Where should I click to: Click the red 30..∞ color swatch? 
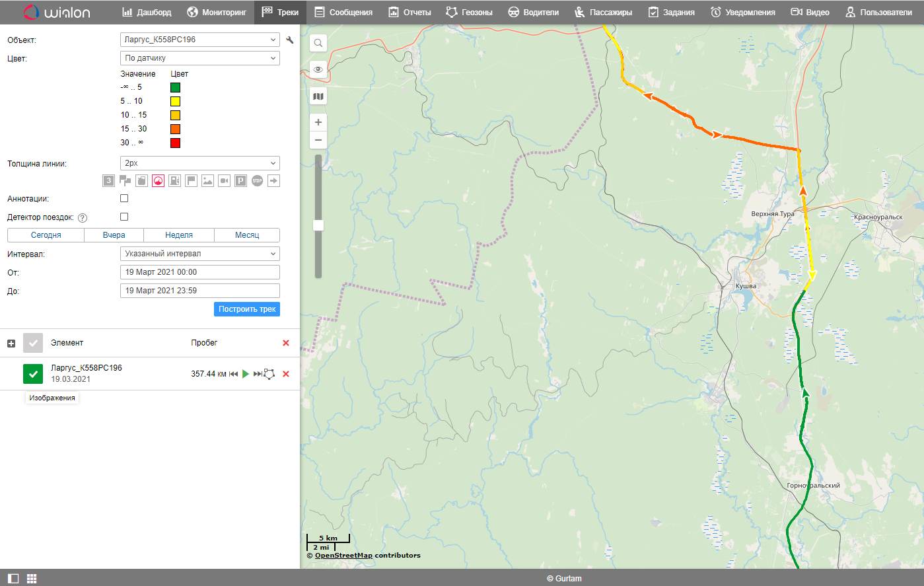175,143
